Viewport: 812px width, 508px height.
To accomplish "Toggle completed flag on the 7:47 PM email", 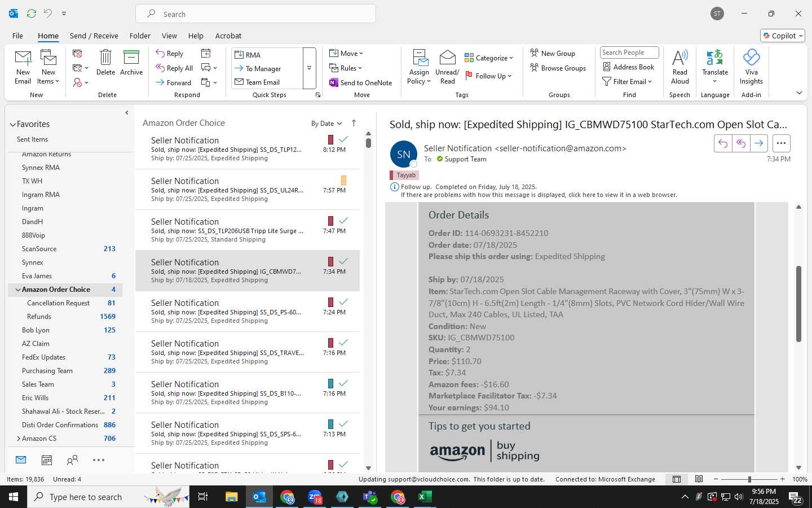I will click(x=343, y=220).
